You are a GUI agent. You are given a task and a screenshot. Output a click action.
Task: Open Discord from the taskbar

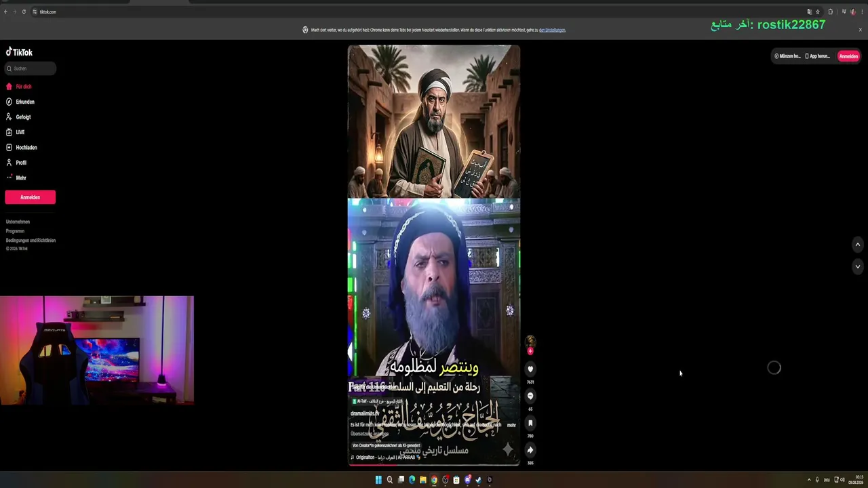(467, 480)
